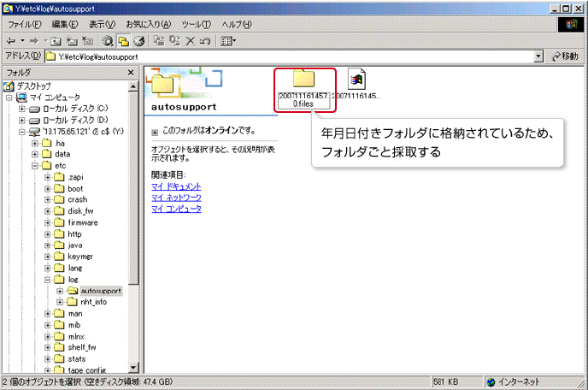Viewport: 588px width, 390px height.
Task: Click the Move To toolbar icon
Action: click(159, 41)
